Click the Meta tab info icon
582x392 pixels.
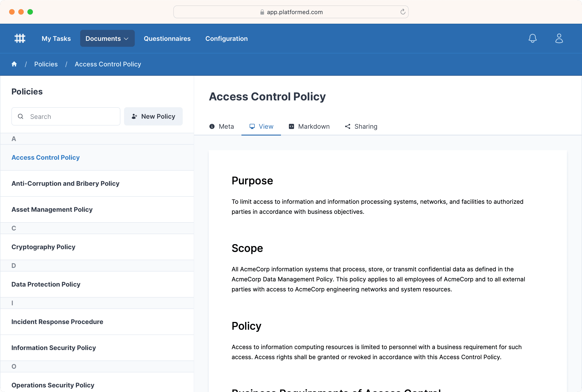point(212,126)
